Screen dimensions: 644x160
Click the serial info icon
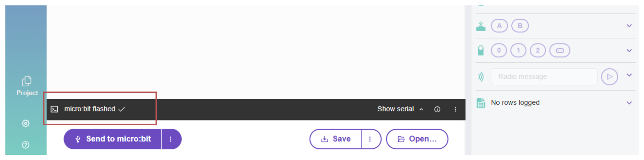[437, 109]
